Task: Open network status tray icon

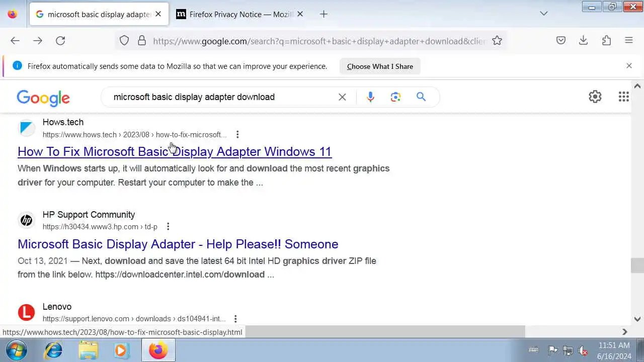Action: tap(568, 350)
